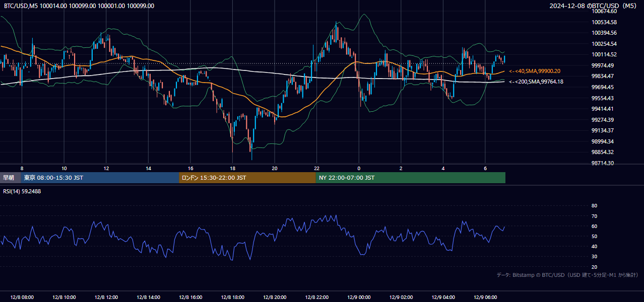Click the 12/8 12:00 time axis label
This screenshot has width=644, height=302.
[106, 297]
